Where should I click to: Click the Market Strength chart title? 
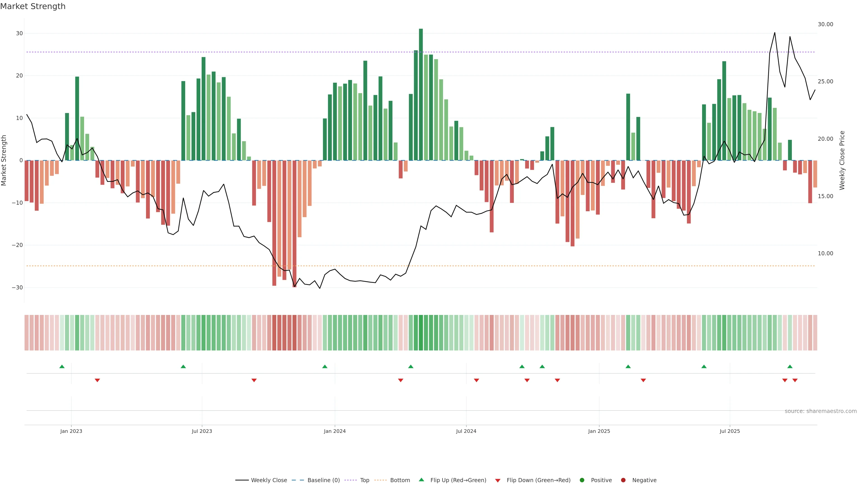33,6
